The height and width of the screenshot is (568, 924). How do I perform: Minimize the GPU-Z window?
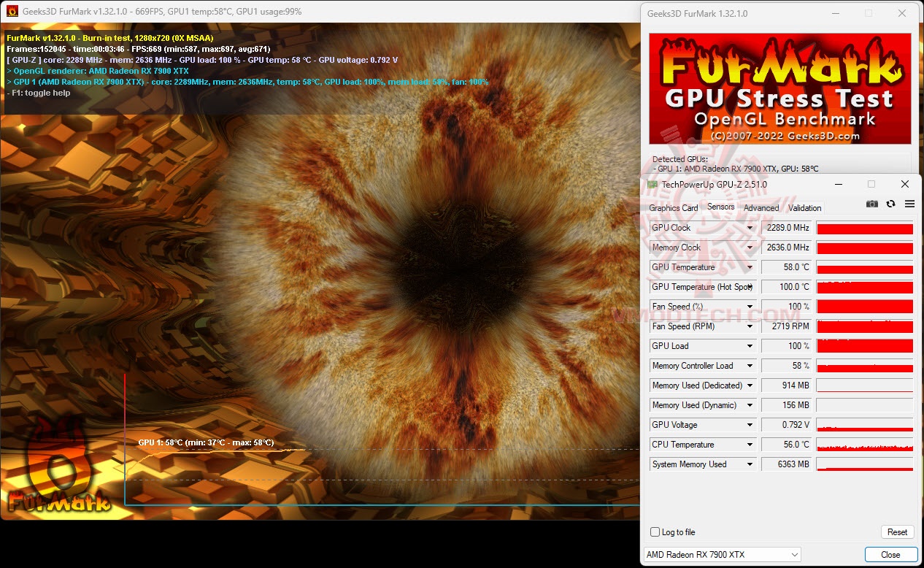[x=837, y=185]
